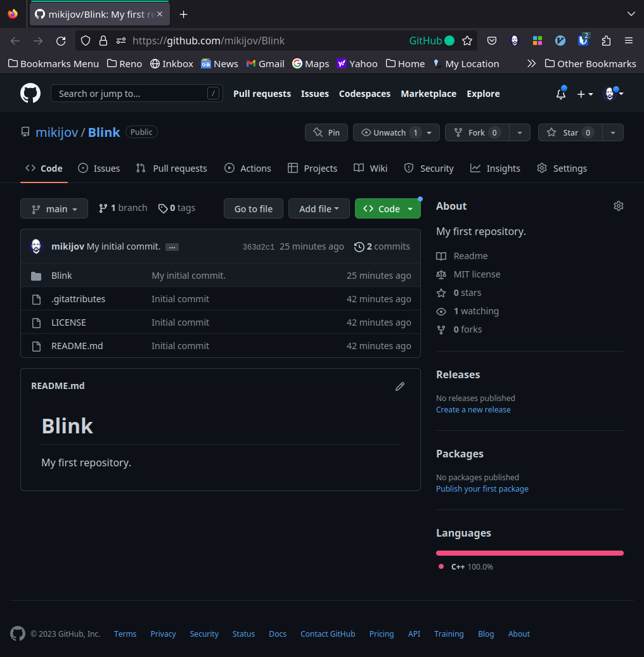This screenshot has height=657, width=644.
Task: Open the notifications bell
Action: coord(561,94)
